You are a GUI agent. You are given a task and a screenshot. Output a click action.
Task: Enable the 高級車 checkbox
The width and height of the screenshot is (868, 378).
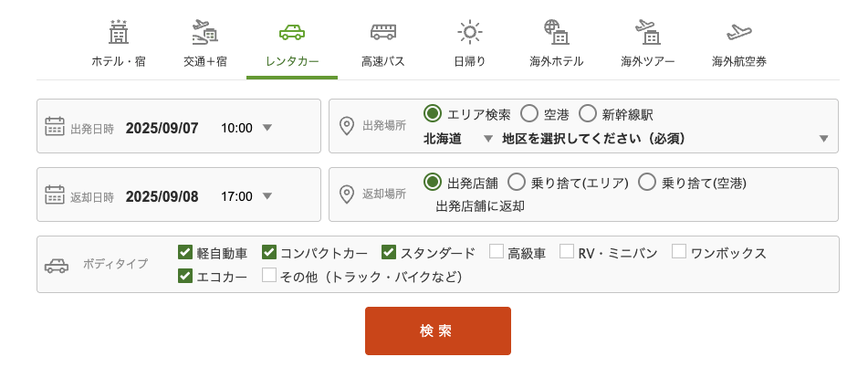(x=497, y=252)
